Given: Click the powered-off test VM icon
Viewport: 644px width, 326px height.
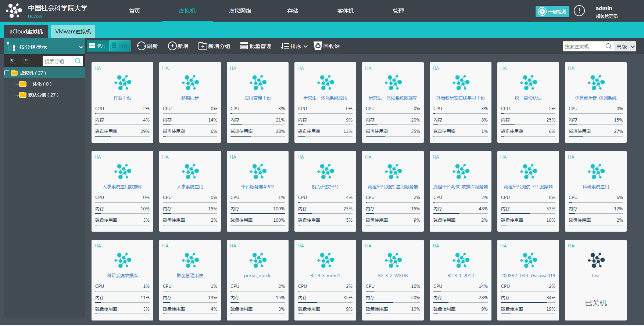Looking at the screenshot, I should click(x=596, y=260).
